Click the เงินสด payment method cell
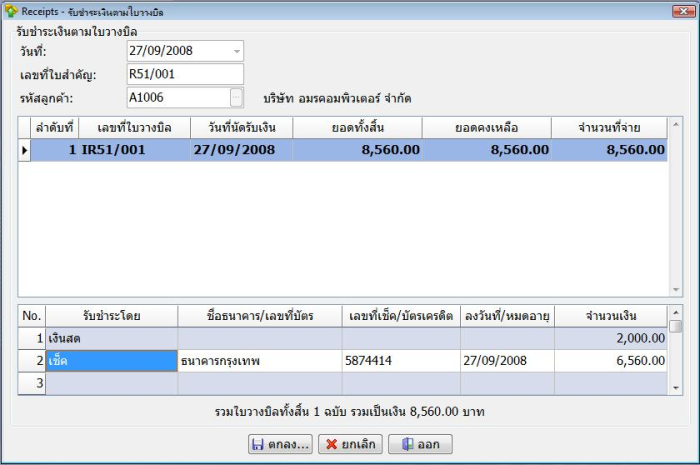The width and height of the screenshot is (700, 465). pyautogui.click(x=111, y=339)
